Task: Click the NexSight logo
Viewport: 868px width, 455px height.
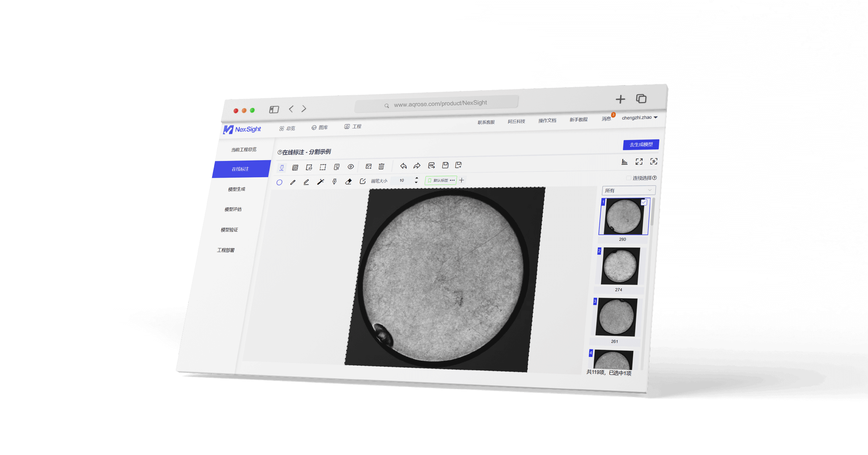Action: click(242, 129)
